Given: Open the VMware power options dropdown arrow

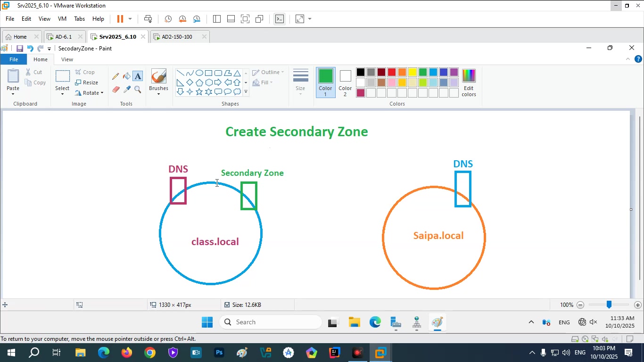Looking at the screenshot, I should tap(130, 19).
